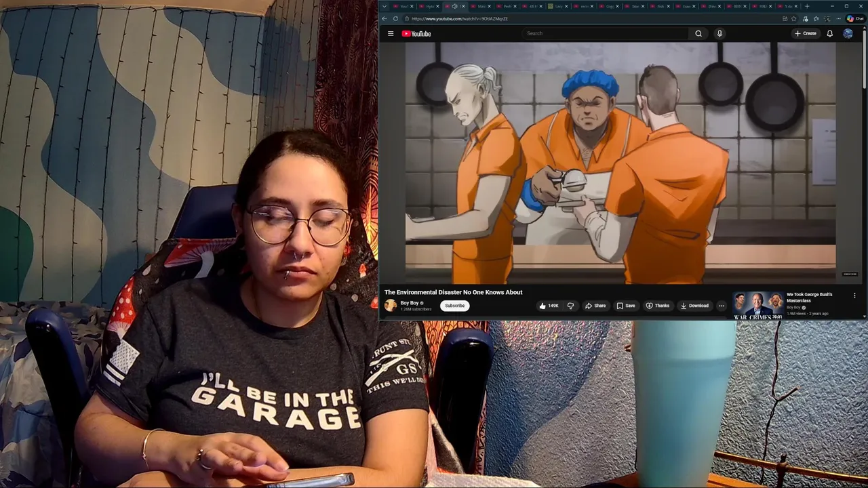This screenshot has width=868, height=488.
Task: Click the video player area
Action: click(620, 163)
